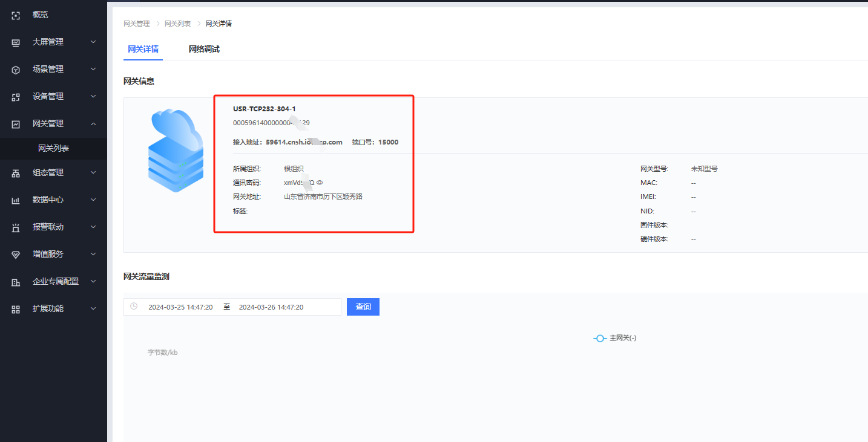868x442 pixels.
Task: Click the 查询 query button
Action: (363, 307)
